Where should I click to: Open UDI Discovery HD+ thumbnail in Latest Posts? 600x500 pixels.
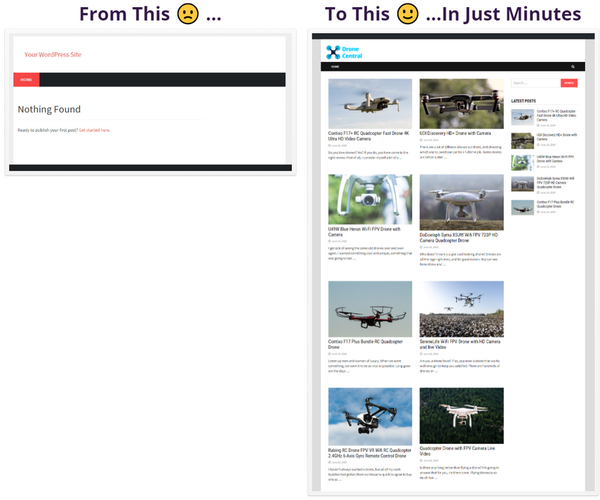pos(522,141)
